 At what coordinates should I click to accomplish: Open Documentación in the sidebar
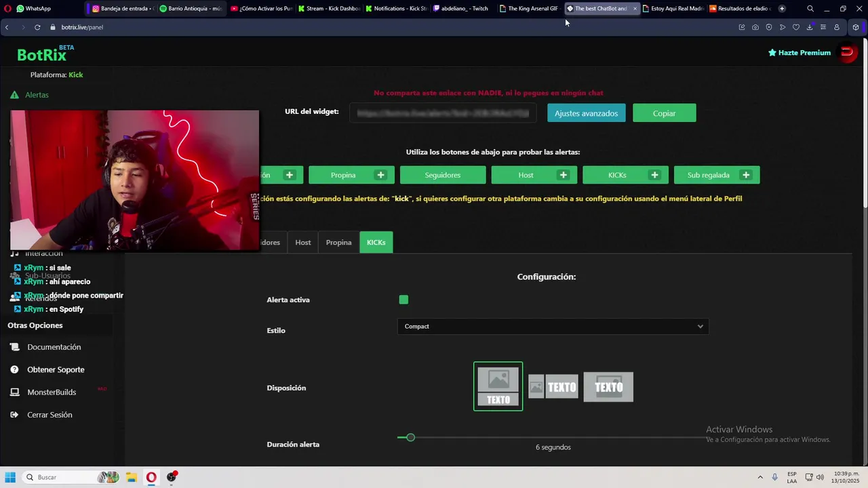coord(54,347)
